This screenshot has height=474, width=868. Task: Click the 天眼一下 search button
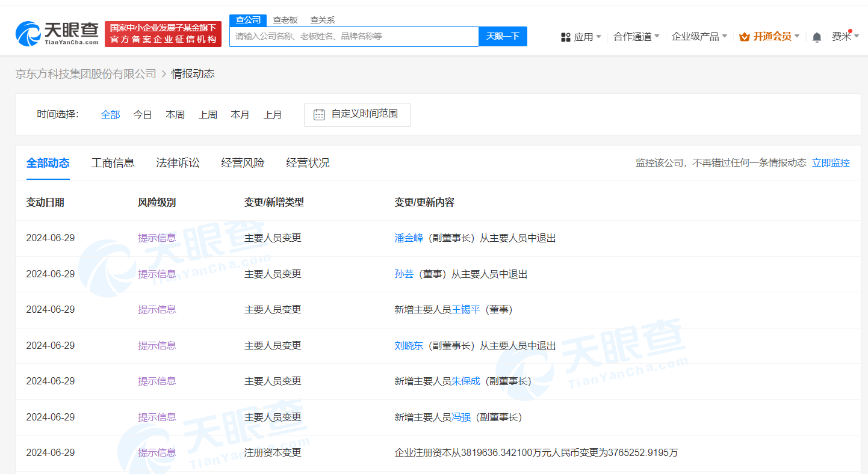click(503, 36)
